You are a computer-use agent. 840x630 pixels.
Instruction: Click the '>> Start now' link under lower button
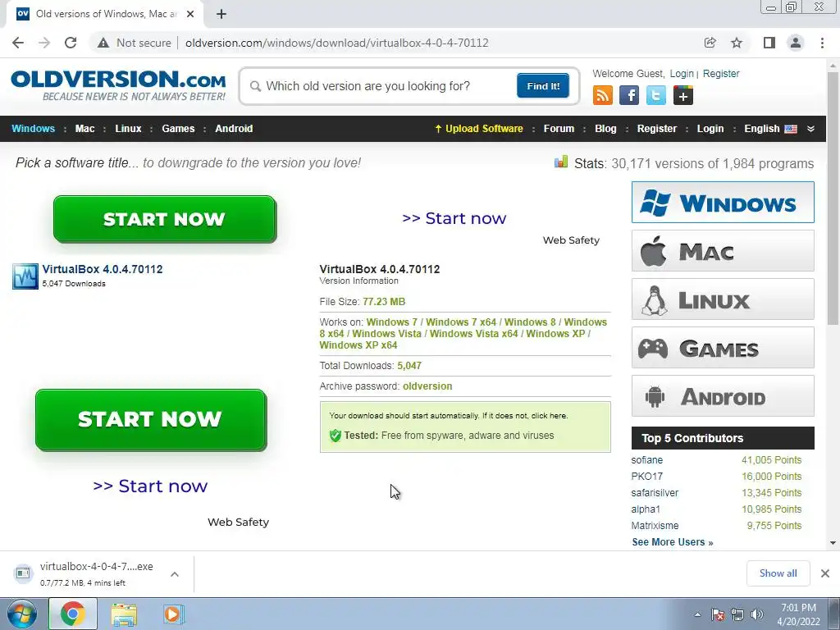click(150, 486)
